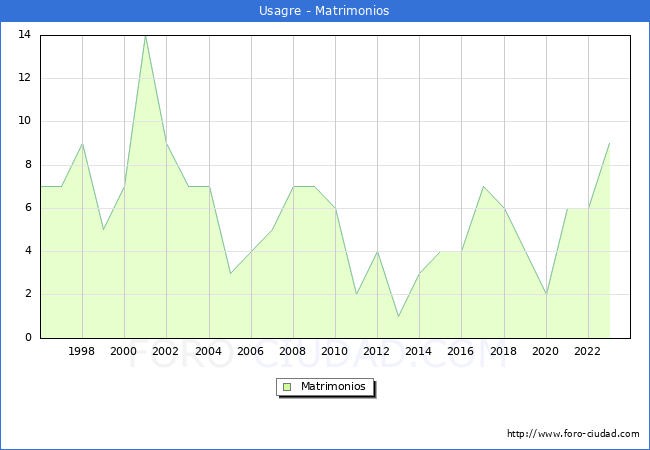Click the 14 y-axis label

click(x=24, y=35)
